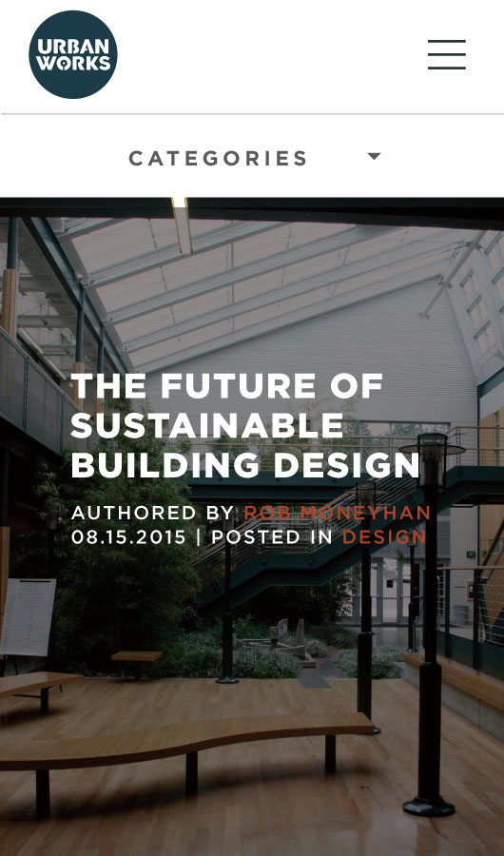Screen dimensions: 504x856
Task: Open the Categories selector label
Action: click(218, 158)
